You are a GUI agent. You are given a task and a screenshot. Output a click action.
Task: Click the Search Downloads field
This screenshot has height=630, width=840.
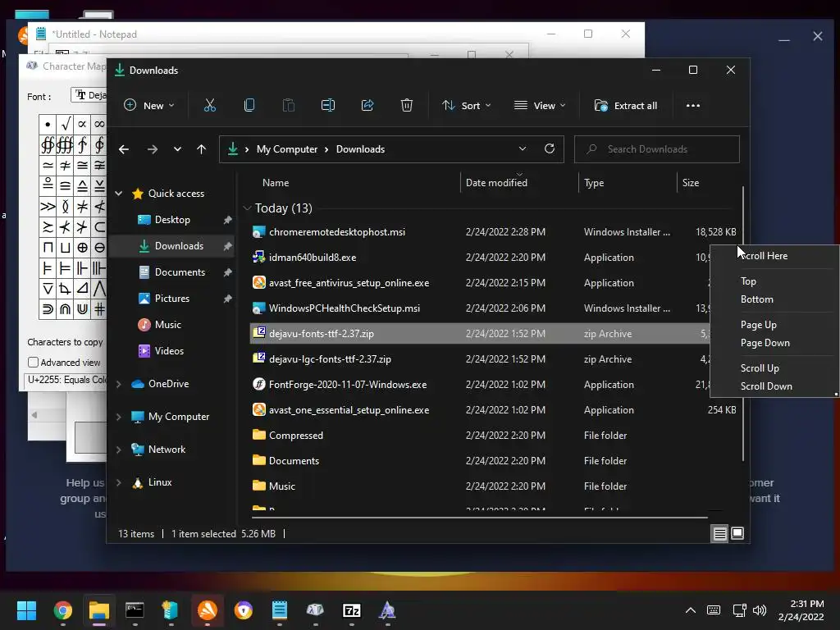point(657,149)
